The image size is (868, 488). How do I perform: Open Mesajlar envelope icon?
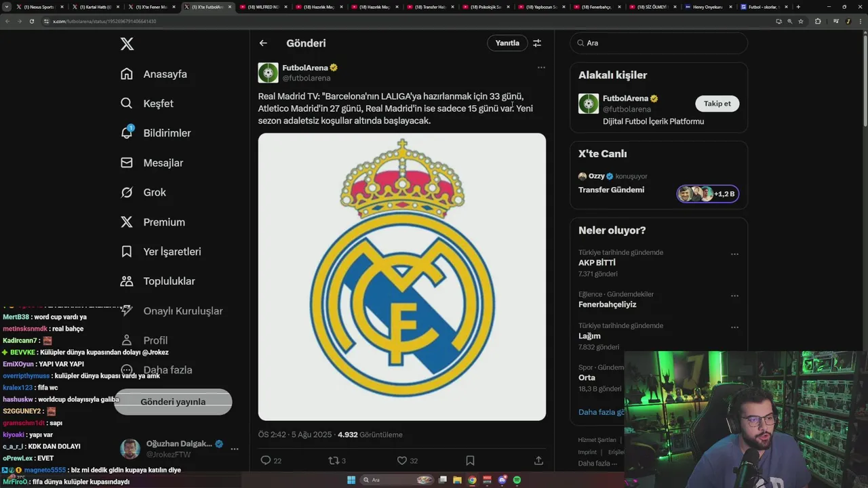point(127,163)
